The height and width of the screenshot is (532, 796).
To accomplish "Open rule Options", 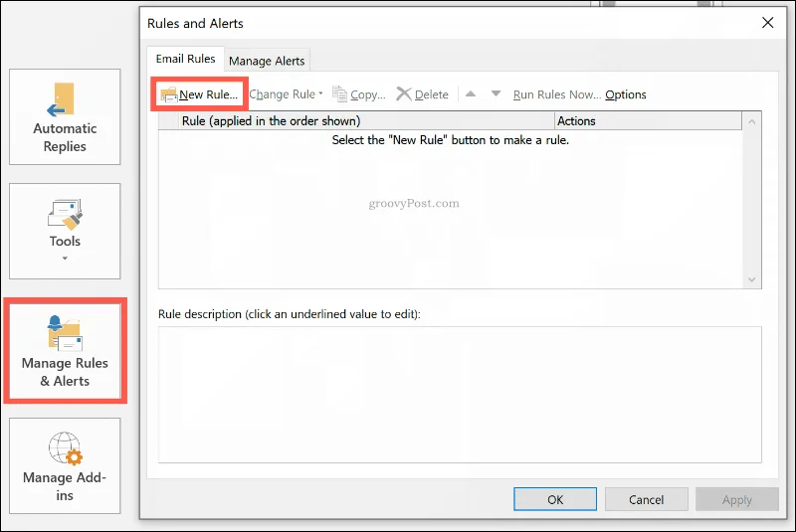I will pyautogui.click(x=626, y=94).
